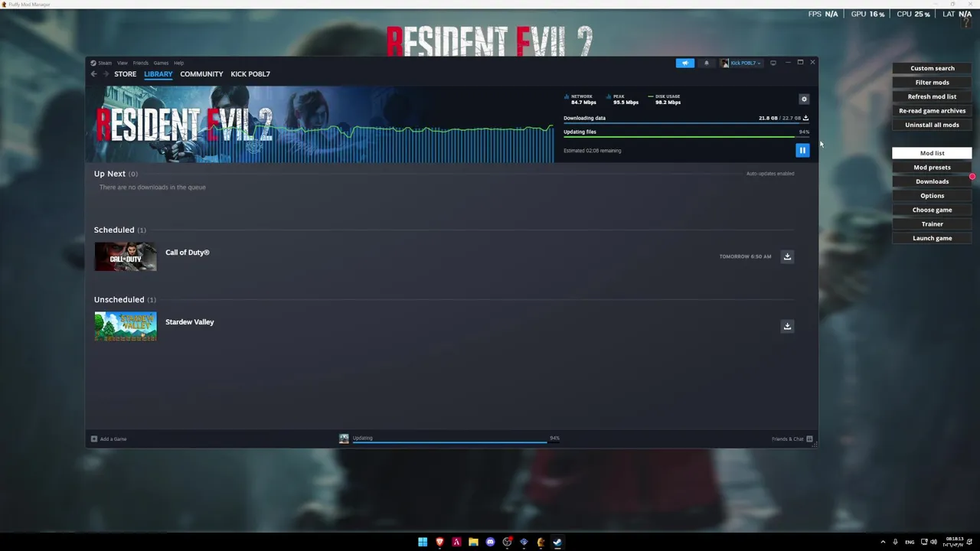Open Friends & Chat panel
This screenshot has width=980, height=551.
787,439
